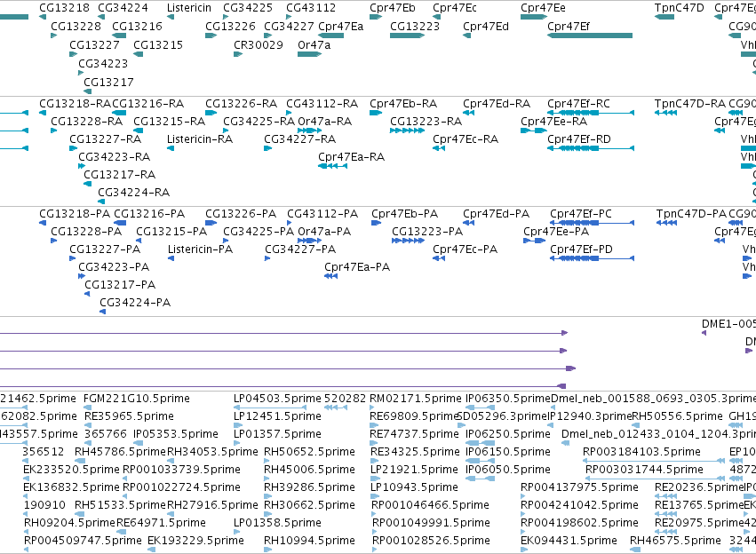Image resolution: width=756 pixels, height=554 pixels.
Task: Select the 190910 EST label
Action: [x=44, y=506]
